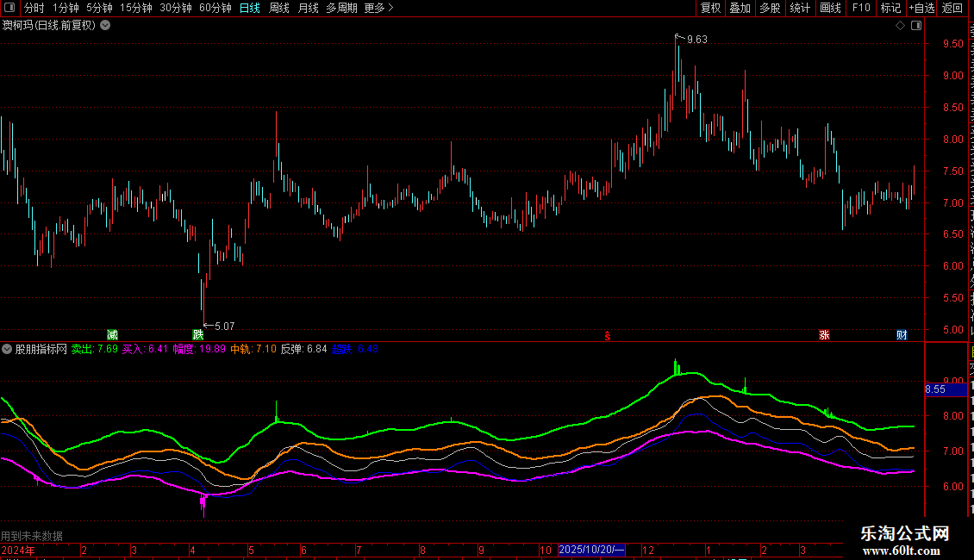Select the 60分钟 period tab
This screenshot has width=974, height=560.
click(x=215, y=8)
